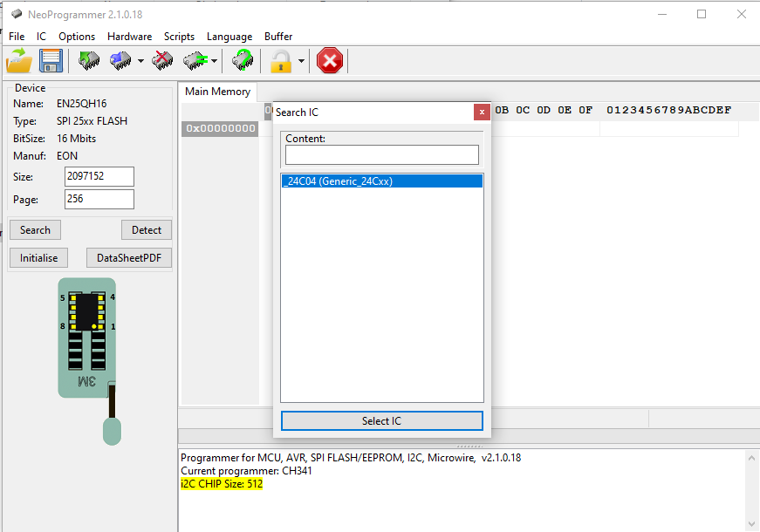Minimize the NeoProgrammer window
Image resolution: width=760 pixels, height=532 pixels.
662,14
